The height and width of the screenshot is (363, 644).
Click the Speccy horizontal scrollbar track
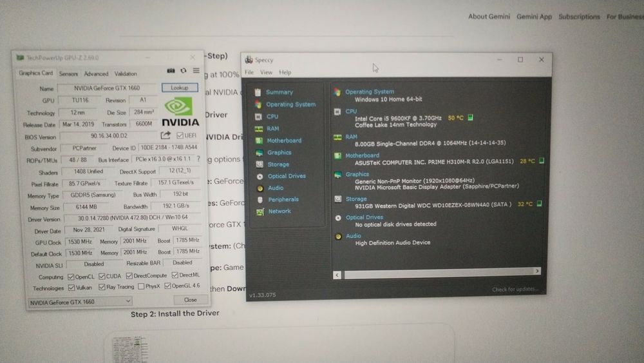[x=437, y=273]
